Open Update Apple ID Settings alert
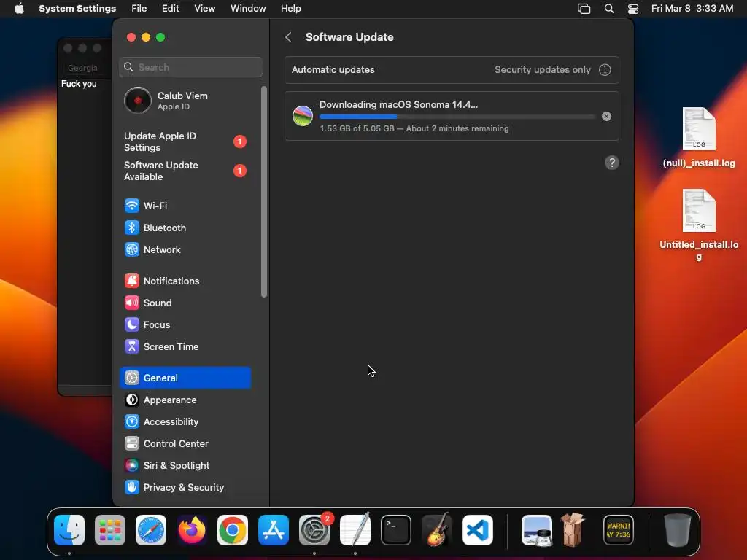The width and height of the screenshot is (747, 560). point(185,142)
